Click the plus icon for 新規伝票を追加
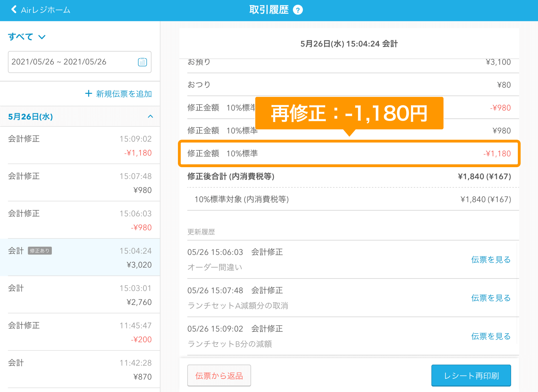Screen dimensions: 538x392 coord(89,94)
